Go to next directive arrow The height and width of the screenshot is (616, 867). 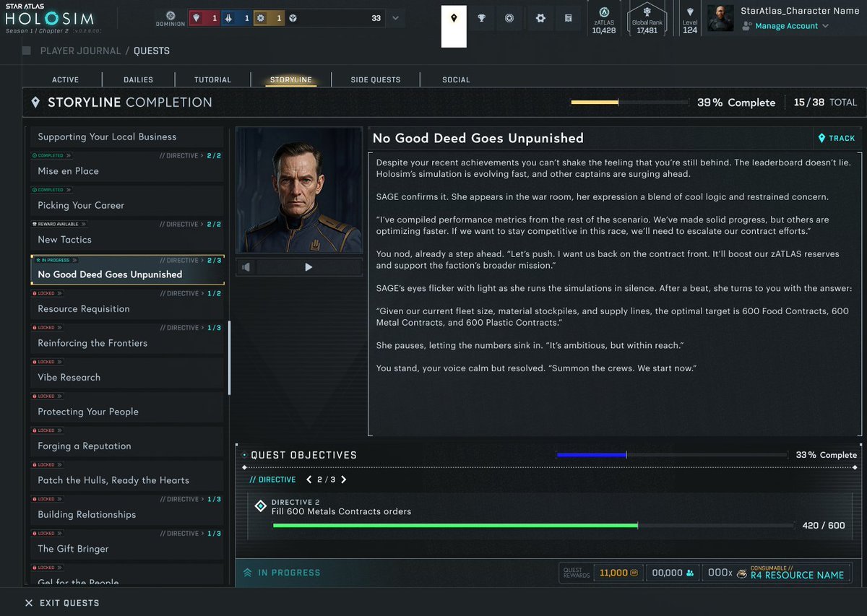343,480
